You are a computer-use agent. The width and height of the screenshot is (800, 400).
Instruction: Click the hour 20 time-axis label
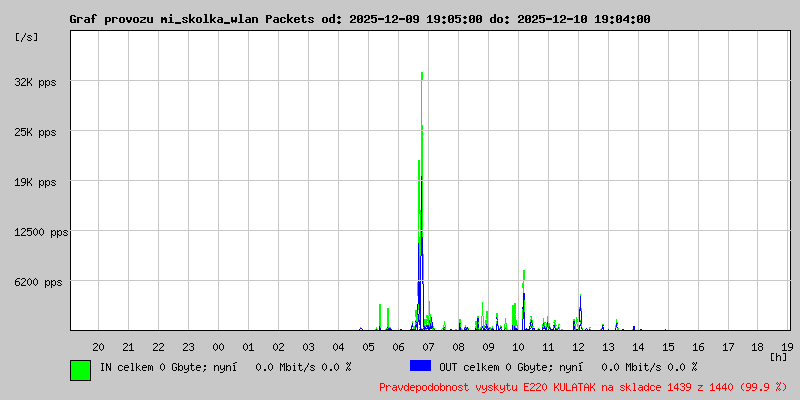(x=98, y=347)
